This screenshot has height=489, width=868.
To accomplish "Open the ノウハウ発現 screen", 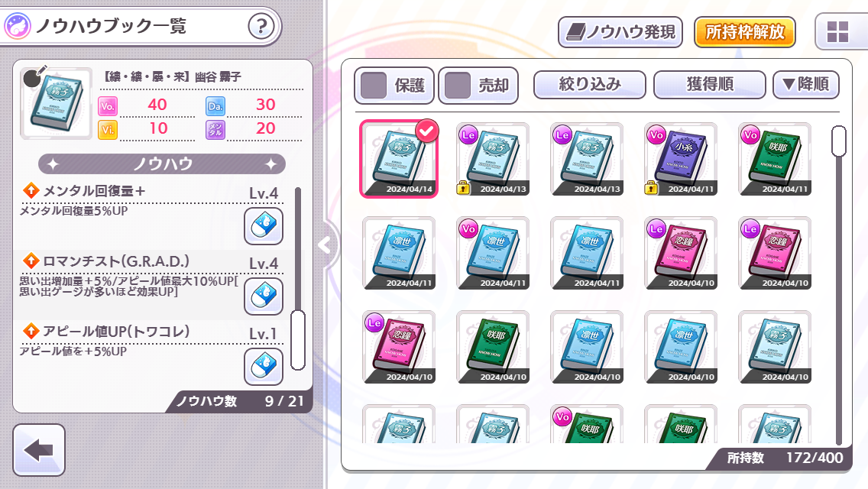I will pyautogui.click(x=620, y=32).
